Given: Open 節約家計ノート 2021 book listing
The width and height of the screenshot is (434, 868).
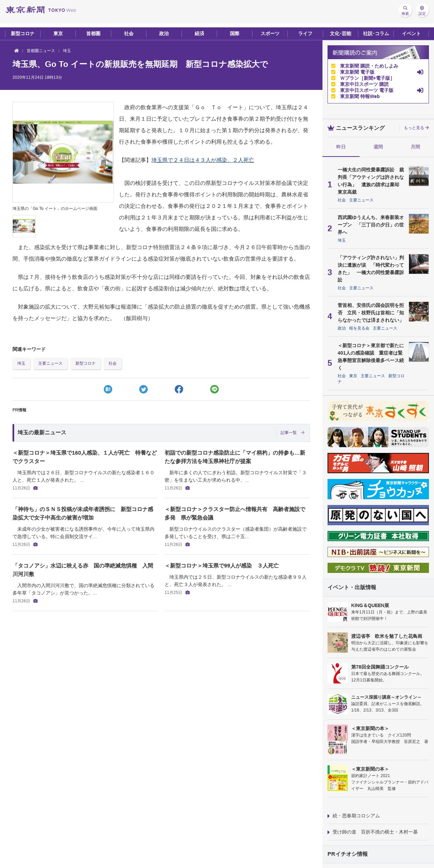Looking at the screenshot, I should click(x=378, y=778).
